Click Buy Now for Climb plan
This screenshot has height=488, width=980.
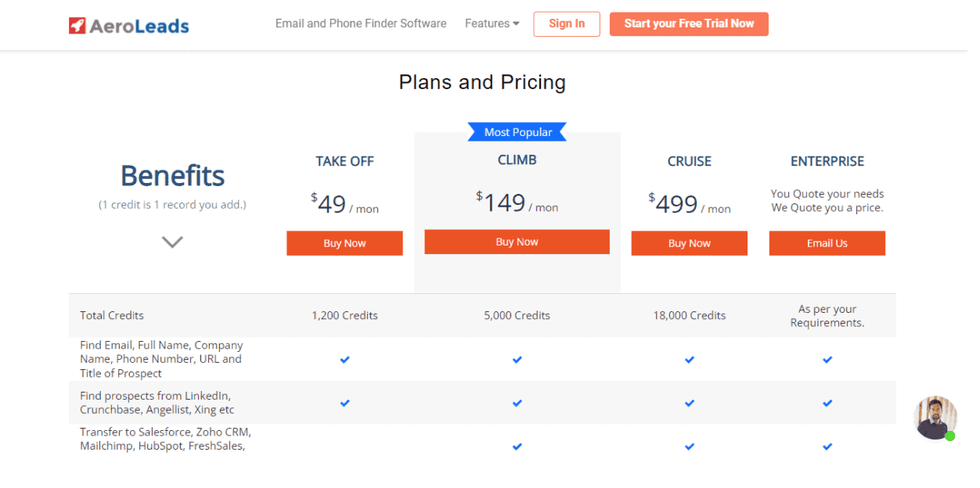(x=517, y=242)
